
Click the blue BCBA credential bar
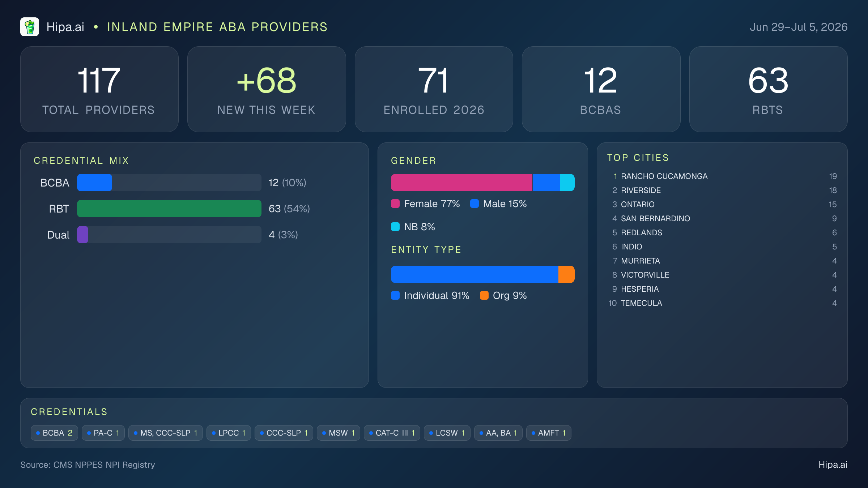94,183
